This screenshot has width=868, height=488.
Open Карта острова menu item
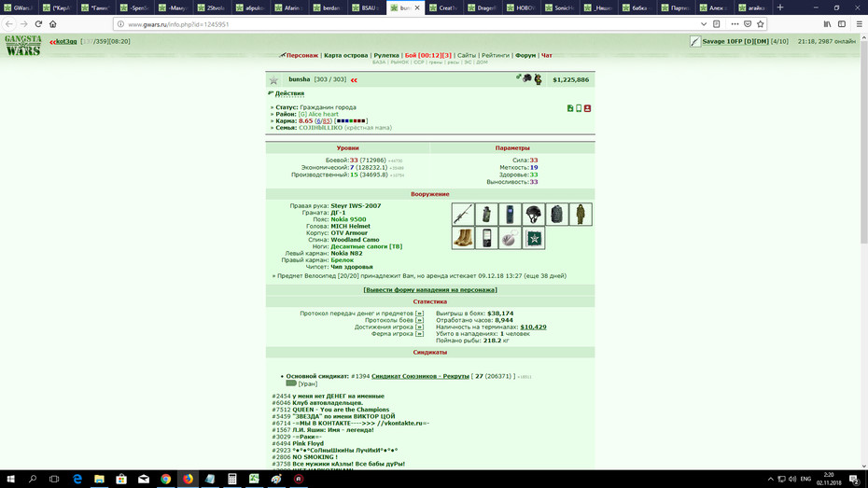click(x=346, y=55)
